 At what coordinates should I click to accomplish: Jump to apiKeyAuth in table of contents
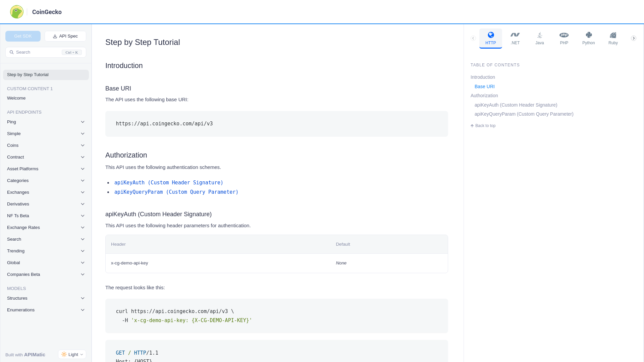[516, 105]
